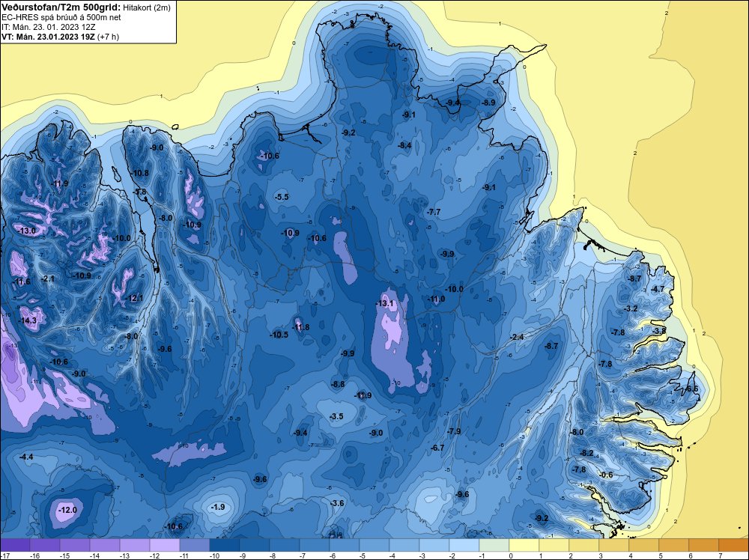Click the legend swatch labeled -4
The image size is (749, 560).
click(x=404, y=545)
